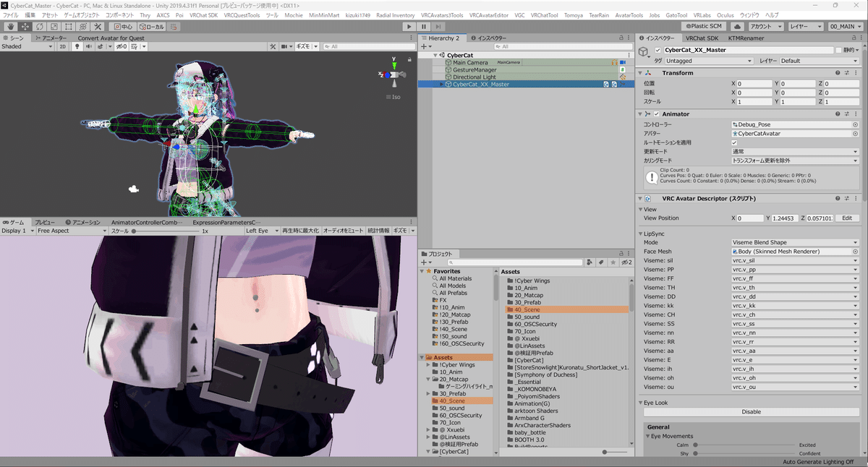Select the Scale tool
The width and height of the screenshot is (868, 467).
tap(54, 26)
